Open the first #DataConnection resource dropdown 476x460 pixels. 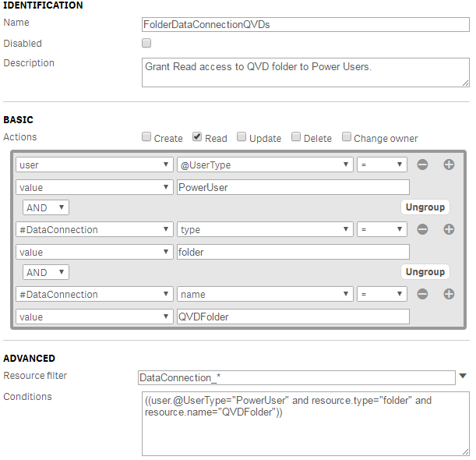tap(93, 229)
